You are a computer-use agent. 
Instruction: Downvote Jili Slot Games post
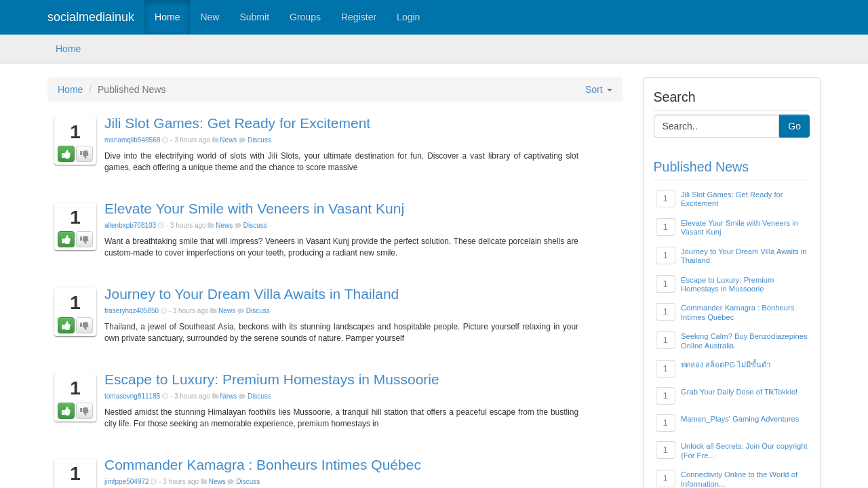click(84, 154)
